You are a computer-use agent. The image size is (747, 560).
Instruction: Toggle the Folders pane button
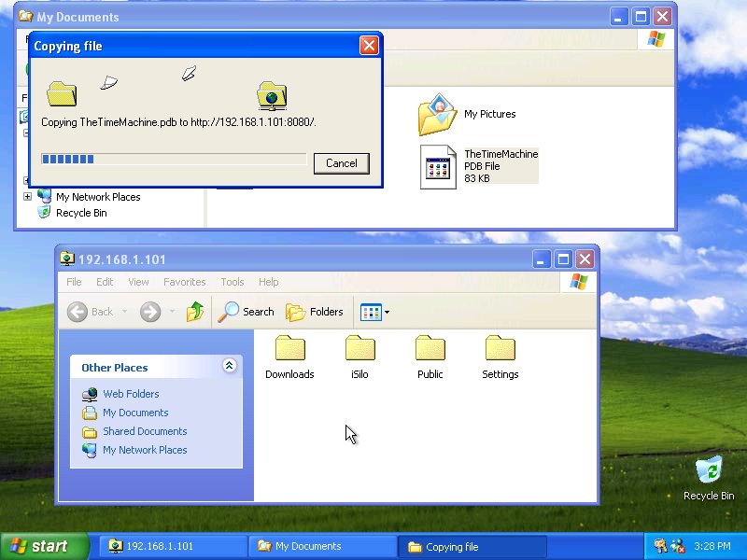click(x=315, y=312)
